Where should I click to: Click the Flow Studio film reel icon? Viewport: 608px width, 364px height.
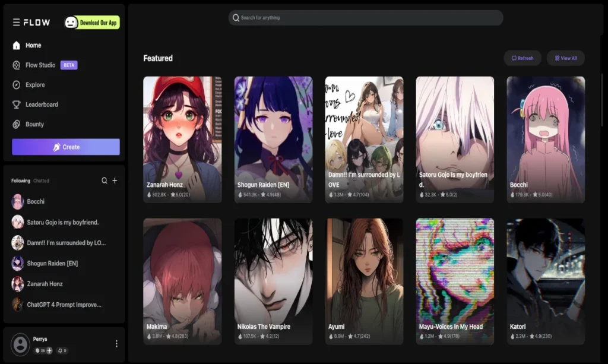17,65
